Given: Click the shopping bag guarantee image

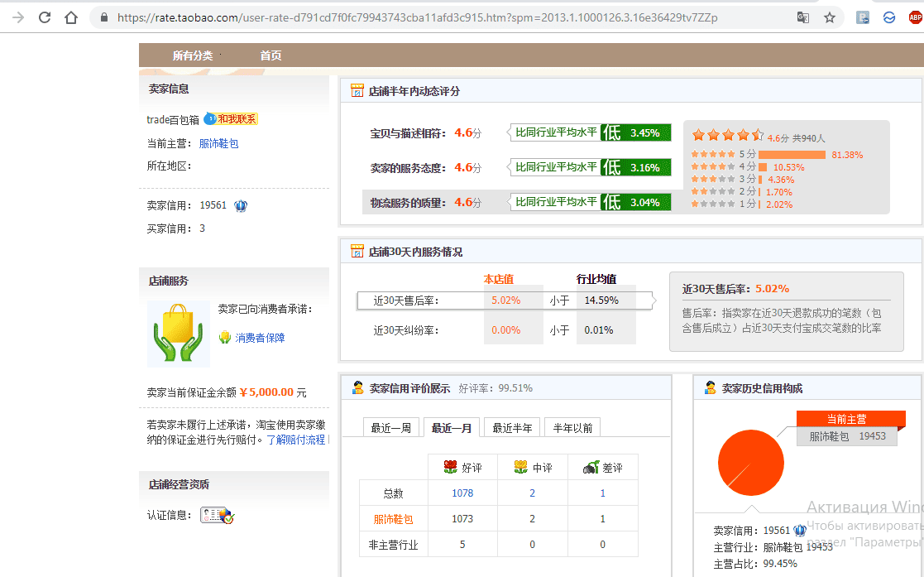Looking at the screenshot, I should 179,334.
